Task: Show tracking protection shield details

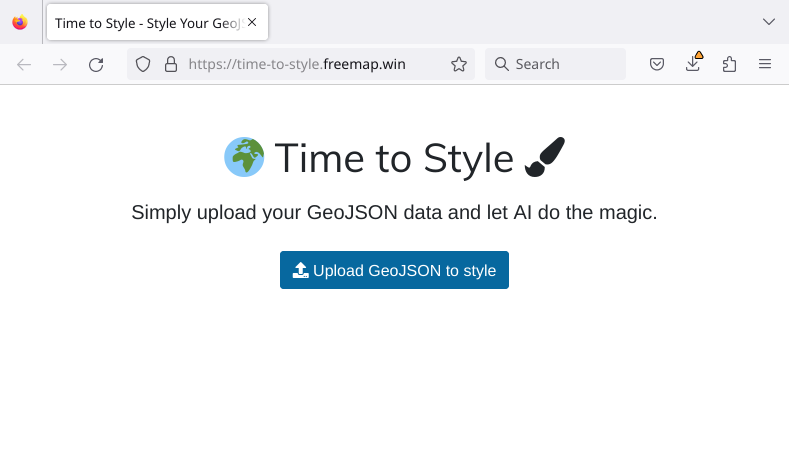Action: coord(143,64)
